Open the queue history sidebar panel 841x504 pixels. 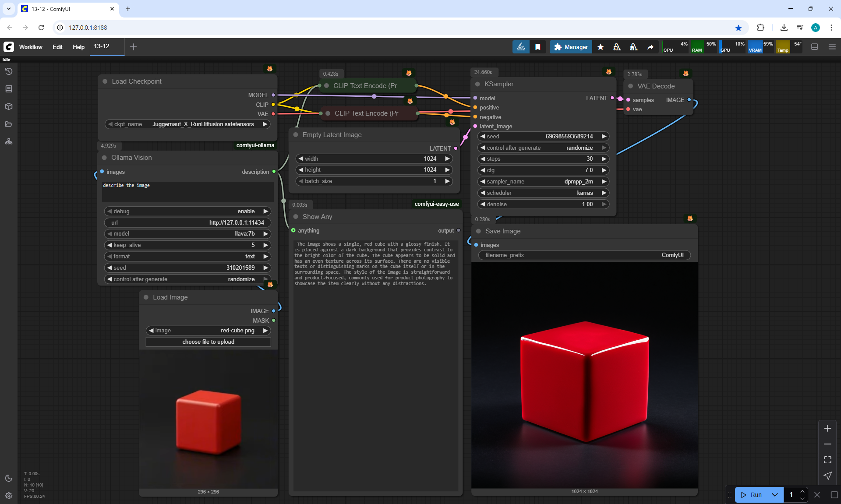tap(8, 71)
